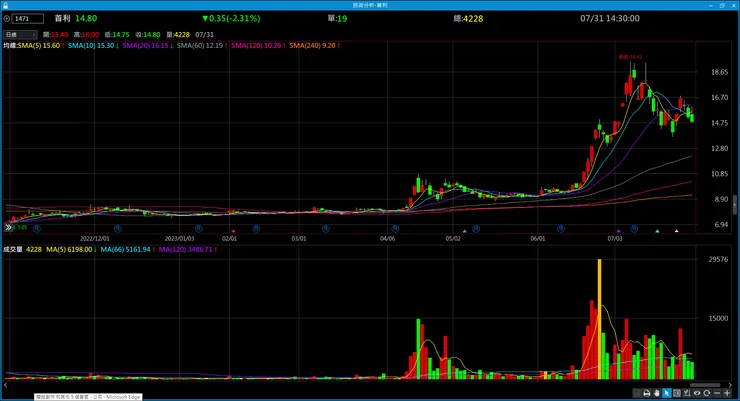The width and height of the screenshot is (740, 401).
Task: Click the gray triangle marker near 05/02
Action: 464,231
